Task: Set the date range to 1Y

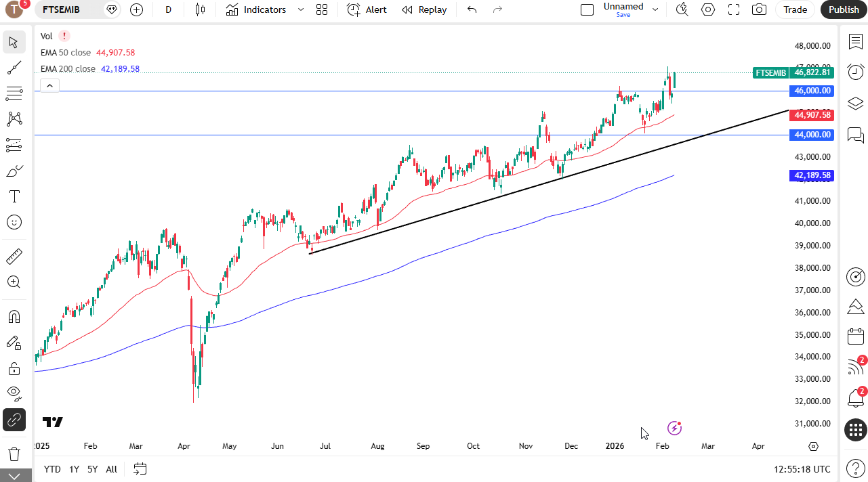Action: [x=74, y=469]
